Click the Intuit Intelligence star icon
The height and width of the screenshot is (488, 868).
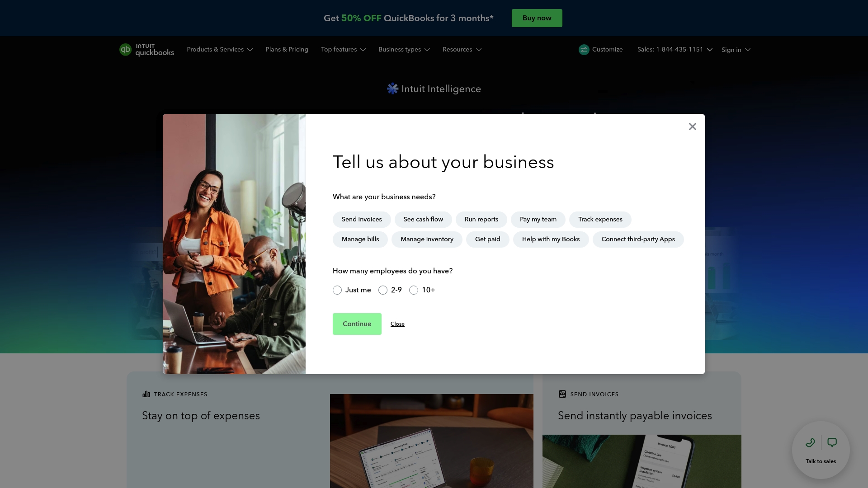tap(392, 89)
